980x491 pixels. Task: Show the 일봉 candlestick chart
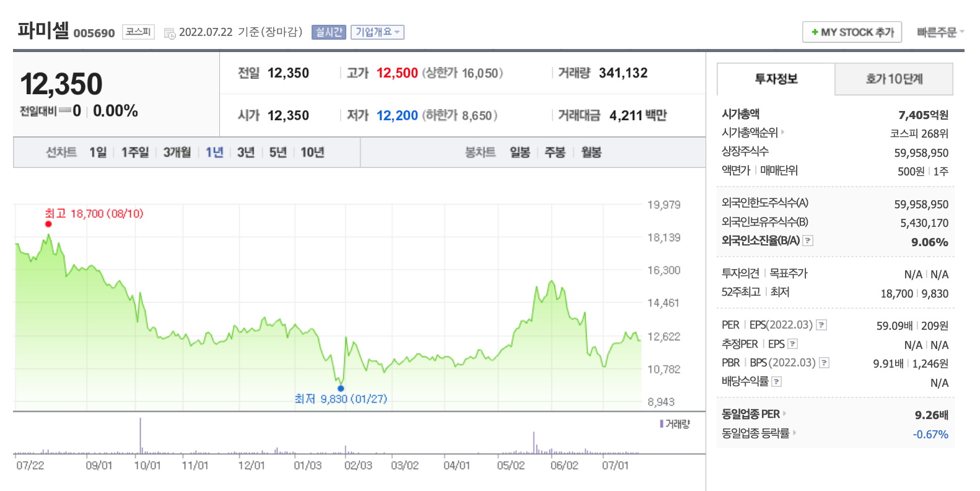pos(520,153)
